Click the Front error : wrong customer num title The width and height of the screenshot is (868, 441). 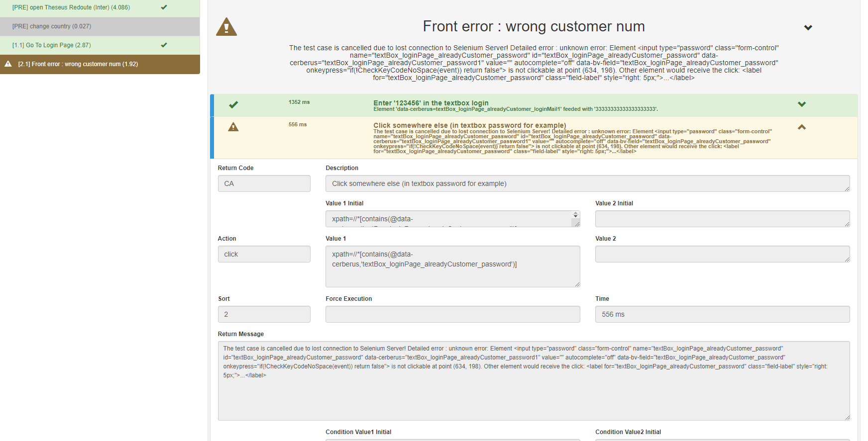click(x=534, y=26)
